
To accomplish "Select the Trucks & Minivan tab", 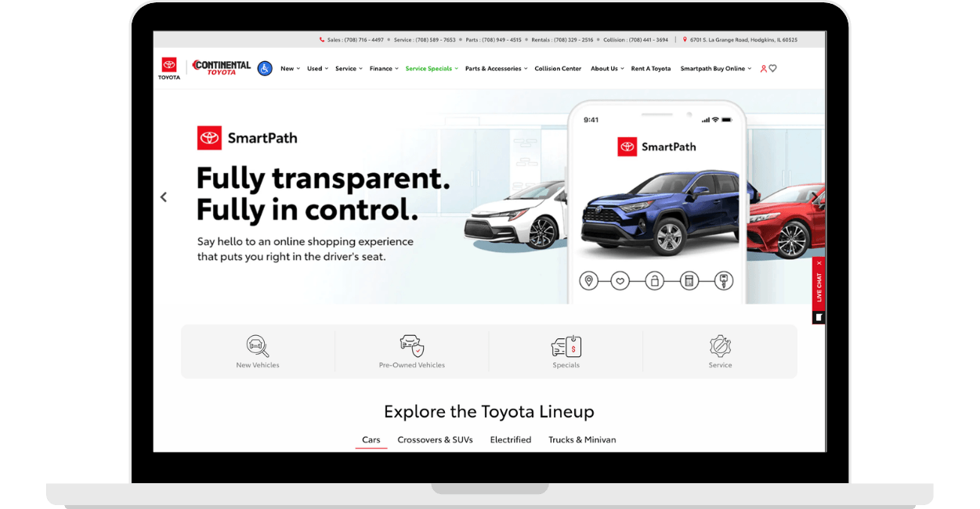I will [582, 440].
